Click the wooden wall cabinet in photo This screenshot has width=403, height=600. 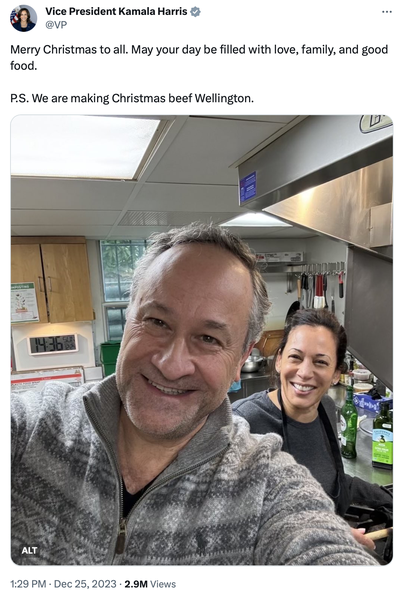pyautogui.click(x=52, y=280)
